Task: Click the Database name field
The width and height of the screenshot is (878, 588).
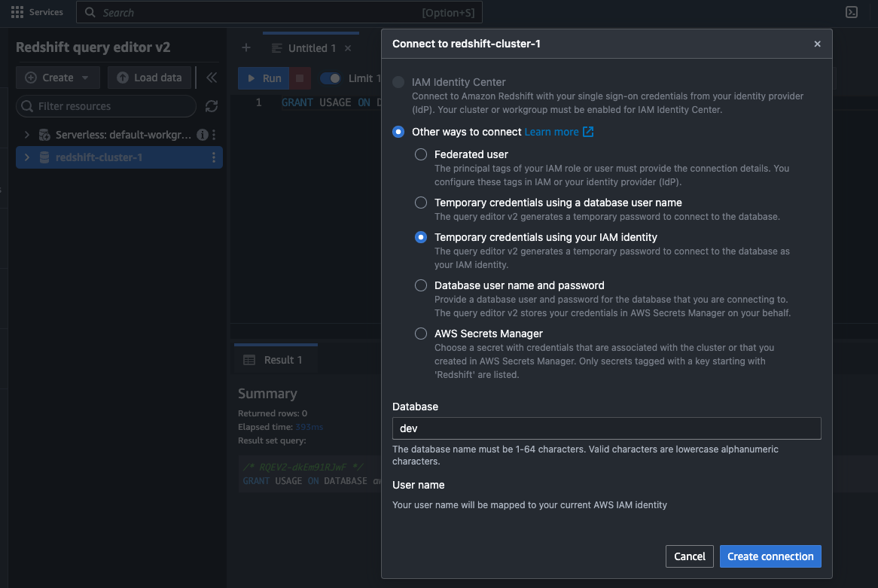Action: tap(606, 428)
